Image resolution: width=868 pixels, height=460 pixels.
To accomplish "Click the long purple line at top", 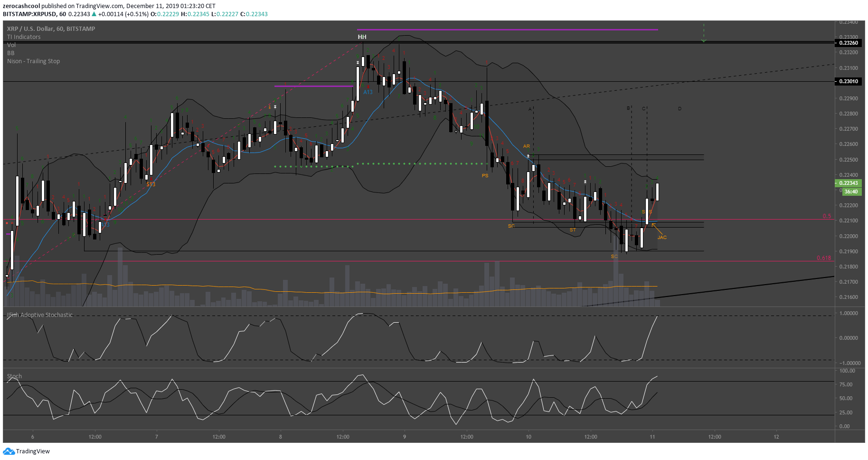I will pos(507,29).
